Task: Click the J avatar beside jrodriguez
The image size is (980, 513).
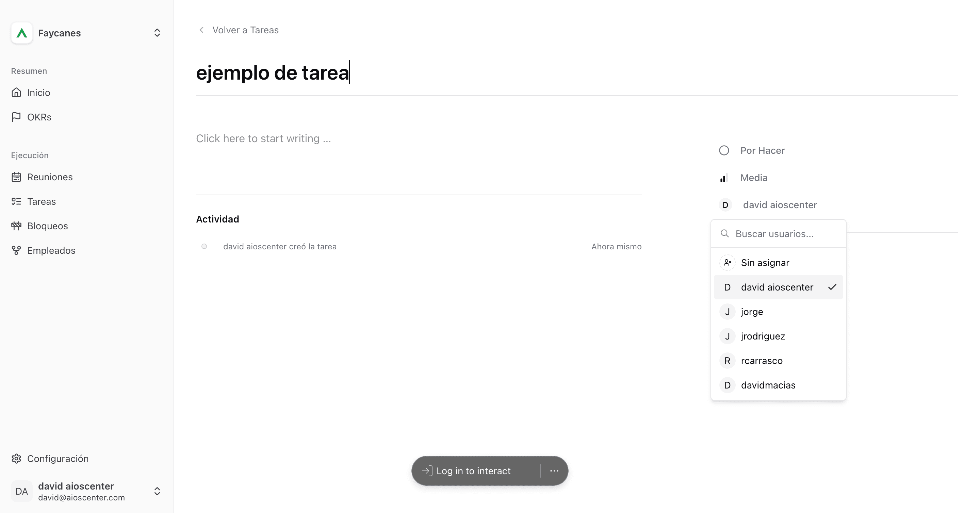Action: point(728,336)
